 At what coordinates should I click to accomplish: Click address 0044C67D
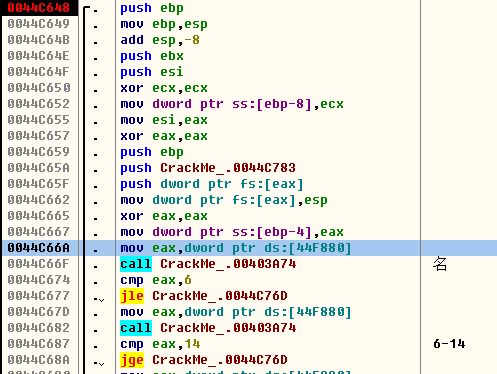39,312
